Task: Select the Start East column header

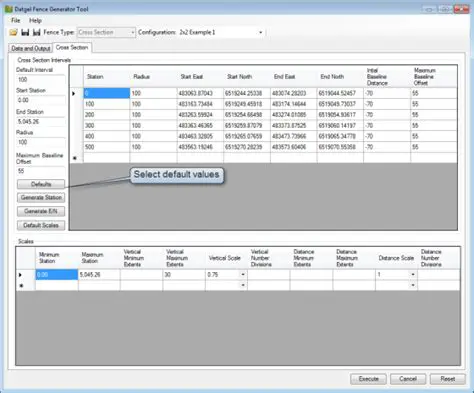Action: pyautogui.click(x=200, y=77)
